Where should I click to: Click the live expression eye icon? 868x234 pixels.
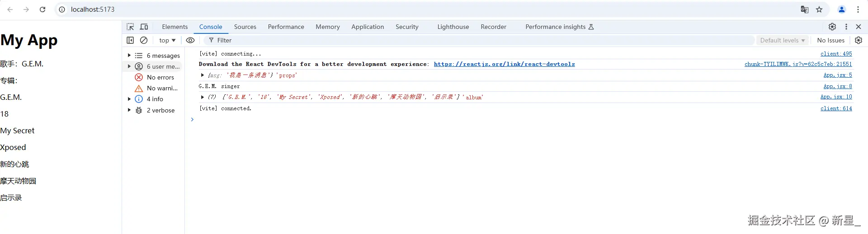[x=190, y=40]
